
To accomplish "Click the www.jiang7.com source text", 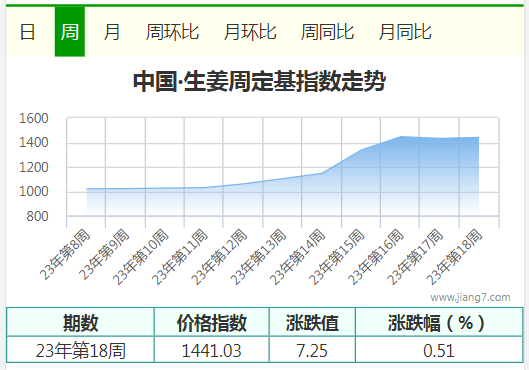I will pyautogui.click(x=470, y=297).
